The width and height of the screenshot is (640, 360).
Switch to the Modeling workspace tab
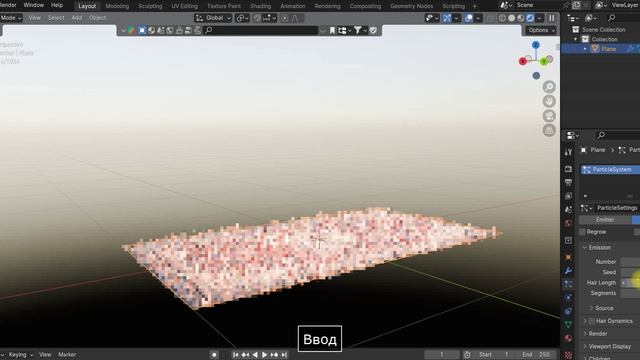117,6
